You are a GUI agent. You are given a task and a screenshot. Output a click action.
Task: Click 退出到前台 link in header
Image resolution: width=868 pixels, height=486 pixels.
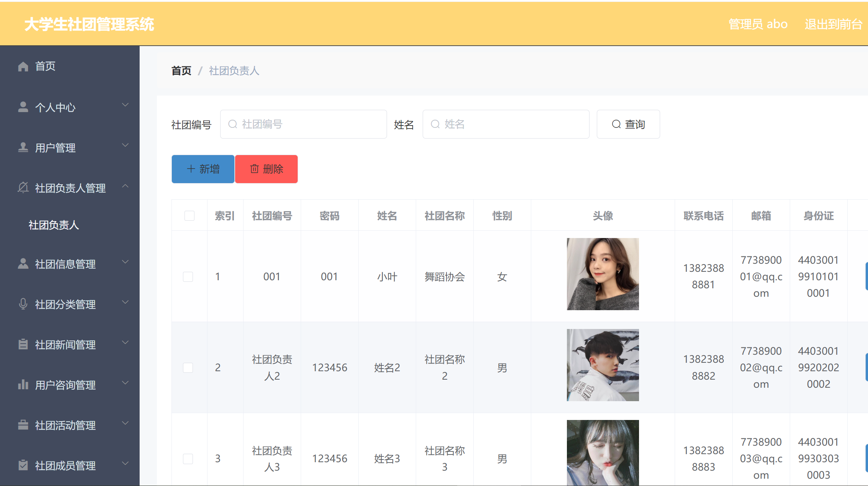click(x=833, y=24)
